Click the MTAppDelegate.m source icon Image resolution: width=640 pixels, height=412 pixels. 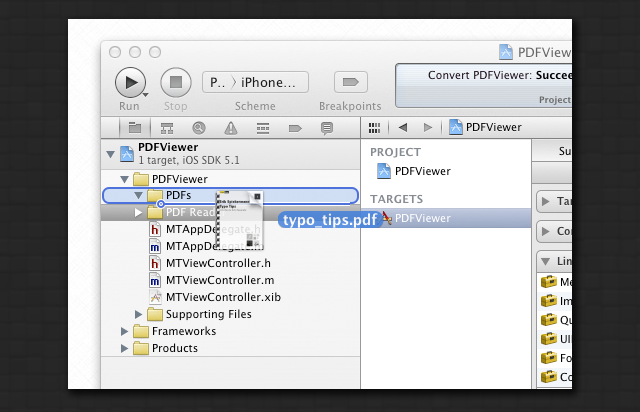155,247
